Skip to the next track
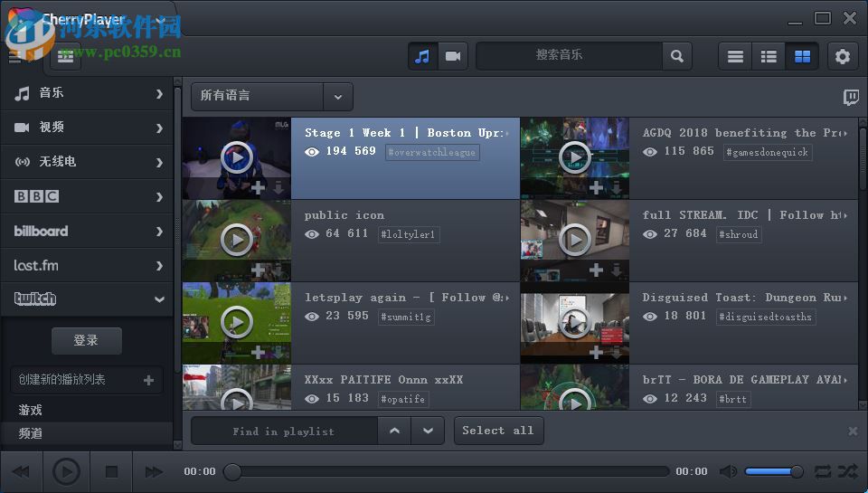 (x=154, y=472)
